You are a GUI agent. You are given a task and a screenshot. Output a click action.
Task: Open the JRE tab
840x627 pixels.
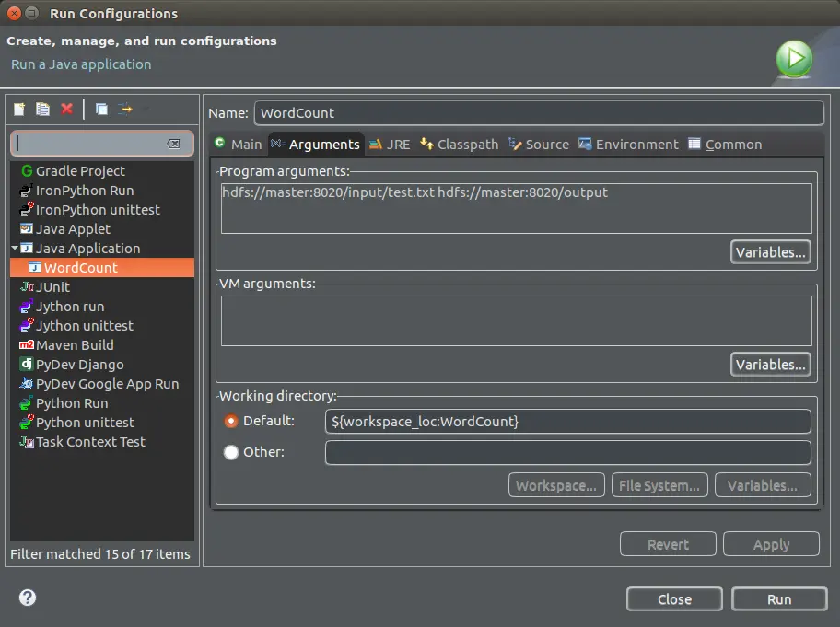tap(390, 144)
